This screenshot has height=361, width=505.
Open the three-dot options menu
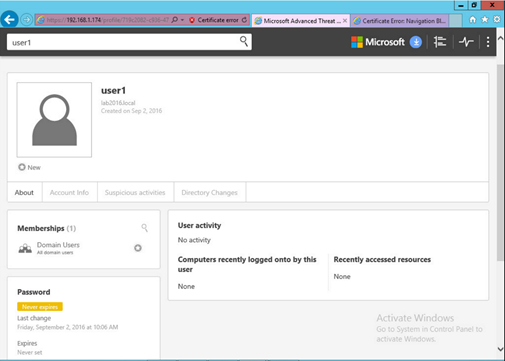488,42
